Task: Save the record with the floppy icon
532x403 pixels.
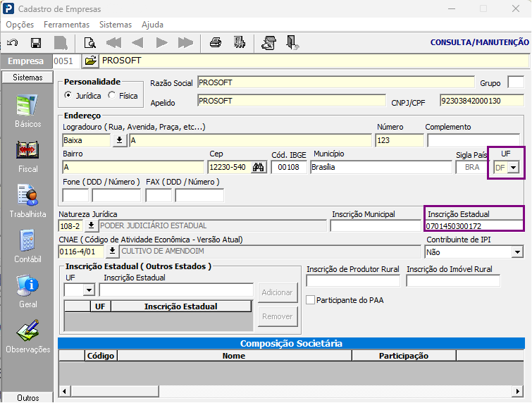Action: pyautogui.click(x=36, y=43)
